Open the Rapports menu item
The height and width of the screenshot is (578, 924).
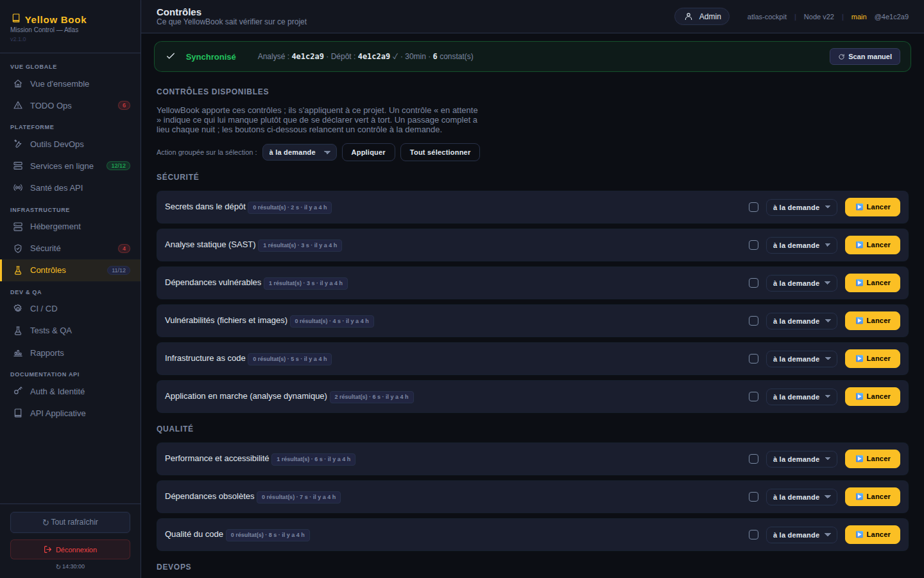71,353
